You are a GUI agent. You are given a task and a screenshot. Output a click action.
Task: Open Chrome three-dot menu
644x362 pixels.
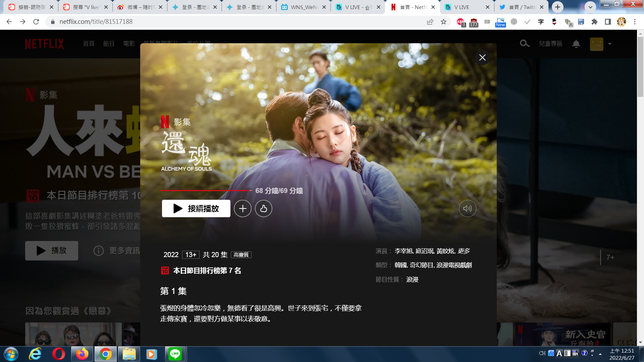(x=635, y=22)
